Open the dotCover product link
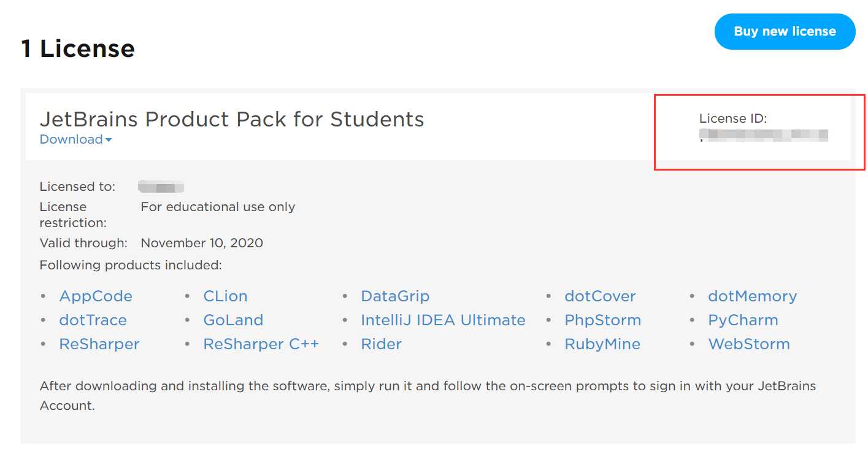 [x=600, y=296]
